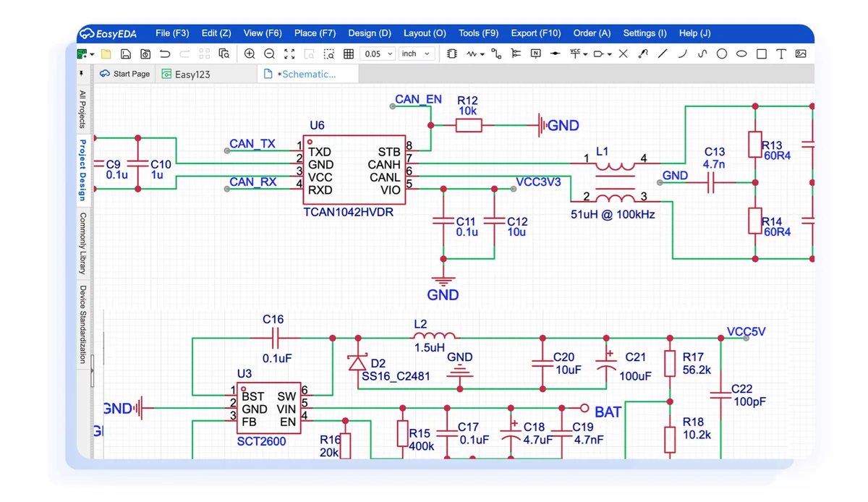Open the Commonly Library side panel
The height and width of the screenshot is (502, 868).
(x=82, y=243)
